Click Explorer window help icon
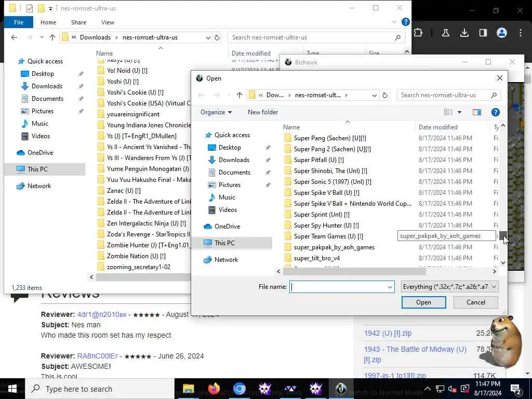 [405, 22]
